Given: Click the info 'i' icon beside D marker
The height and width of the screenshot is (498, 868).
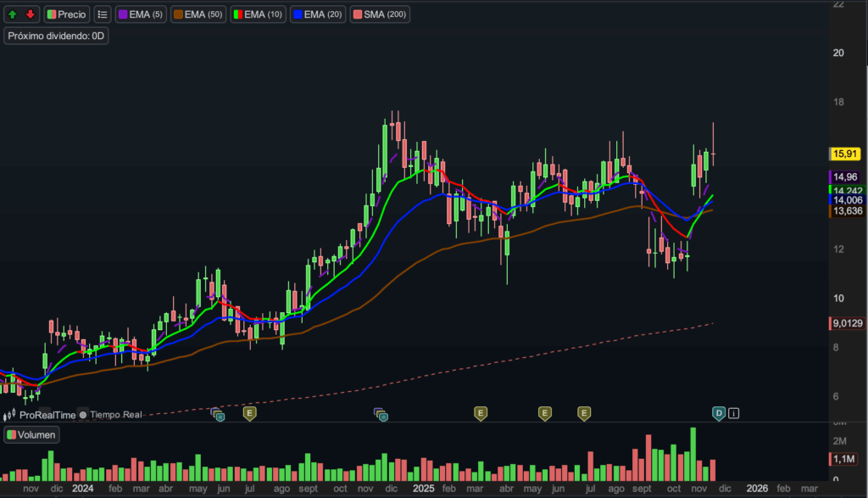Looking at the screenshot, I should click(734, 413).
